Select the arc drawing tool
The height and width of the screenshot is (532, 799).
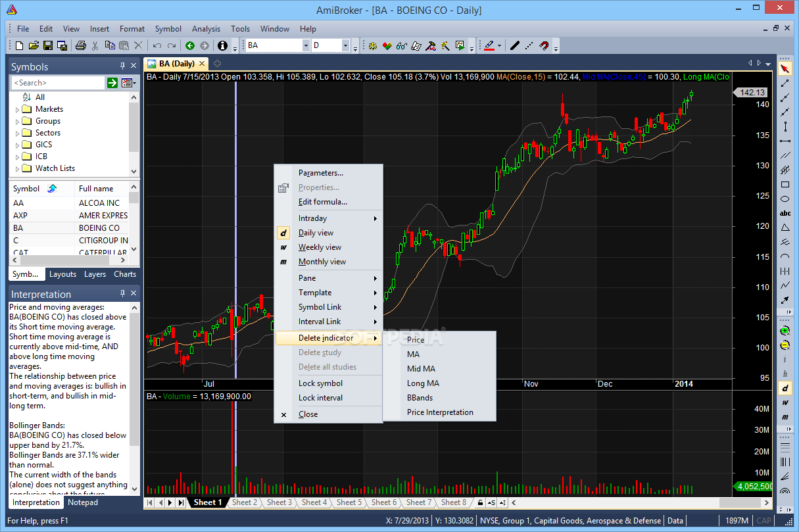[x=785, y=256]
